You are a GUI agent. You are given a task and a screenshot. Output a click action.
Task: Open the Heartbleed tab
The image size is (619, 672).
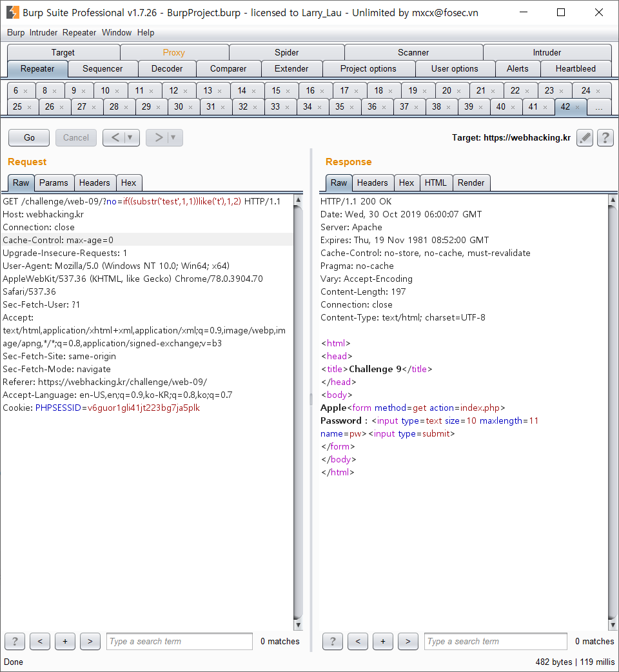(576, 68)
